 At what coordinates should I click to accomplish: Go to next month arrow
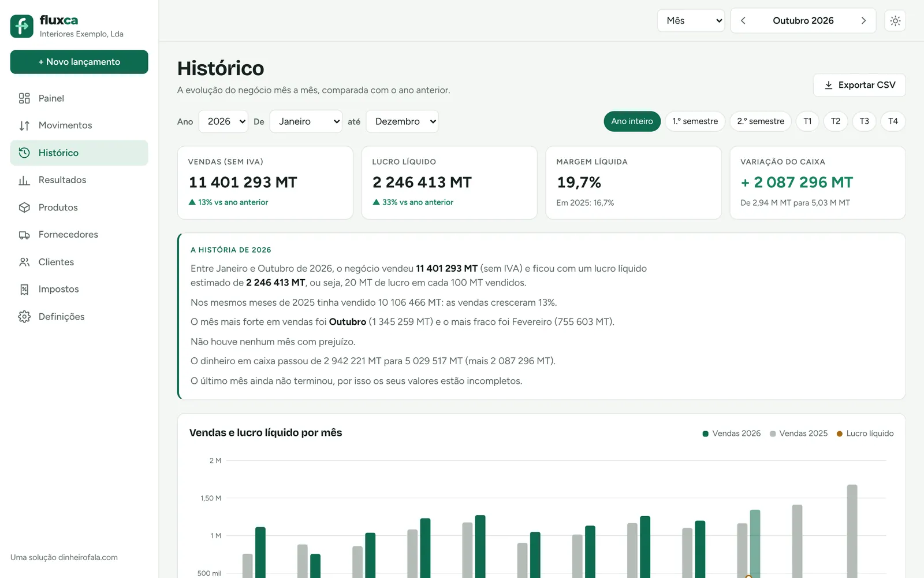pos(863,21)
